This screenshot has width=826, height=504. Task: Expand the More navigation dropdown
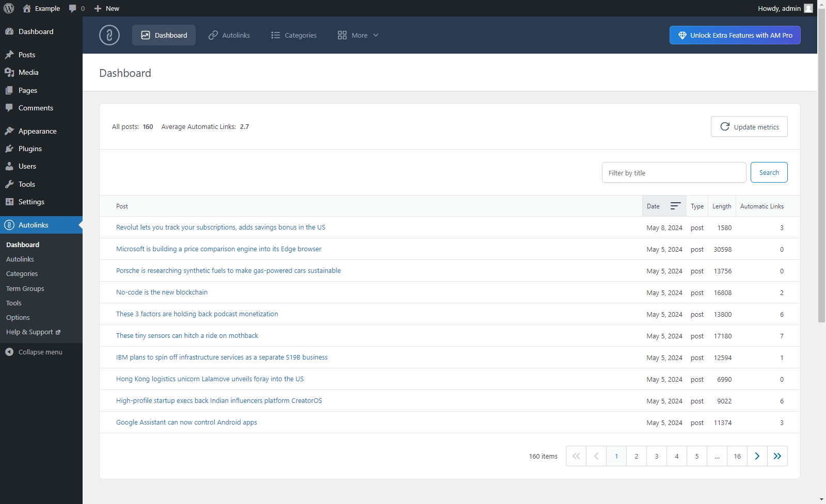pyautogui.click(x=357, y=35)
